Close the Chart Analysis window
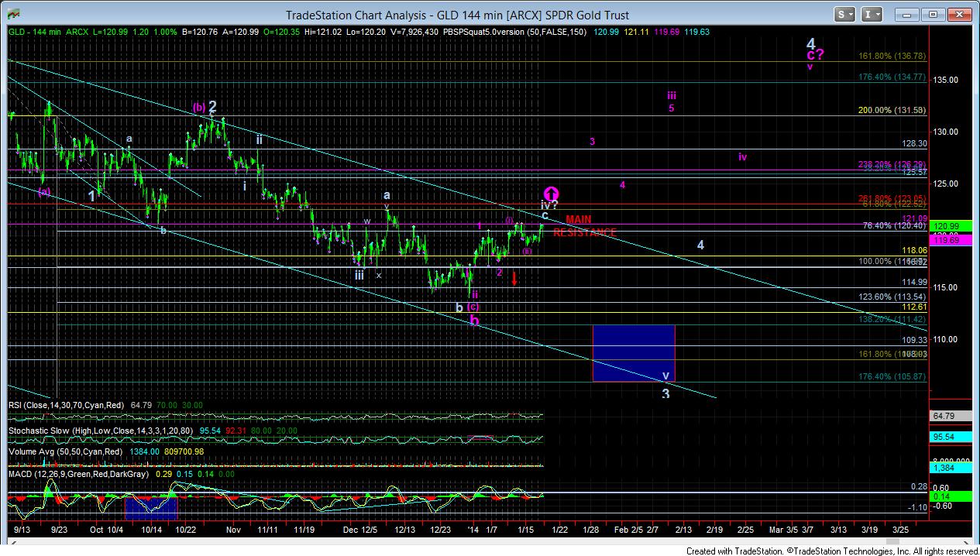 (x=958, y=14)
